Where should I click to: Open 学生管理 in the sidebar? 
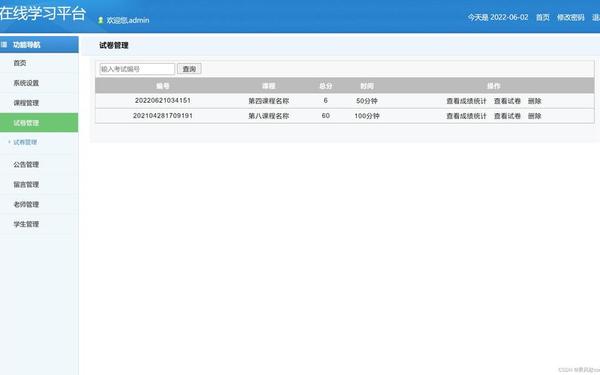[x=26, y=224]
